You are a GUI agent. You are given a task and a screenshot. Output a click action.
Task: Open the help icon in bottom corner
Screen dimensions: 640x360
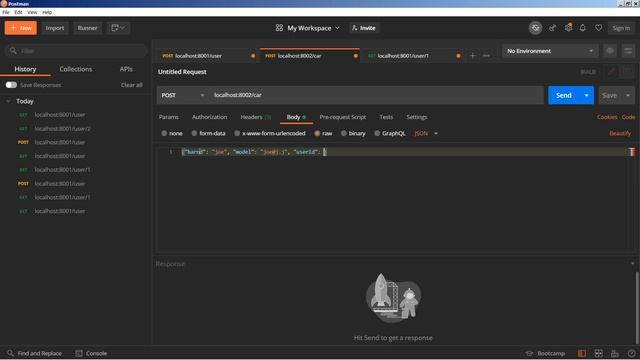(631, 353)
